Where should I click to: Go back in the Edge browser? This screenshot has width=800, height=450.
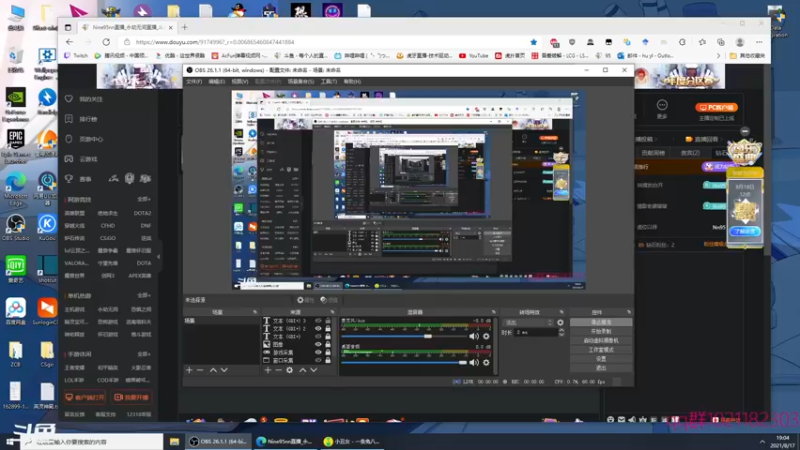pos(69,42)
